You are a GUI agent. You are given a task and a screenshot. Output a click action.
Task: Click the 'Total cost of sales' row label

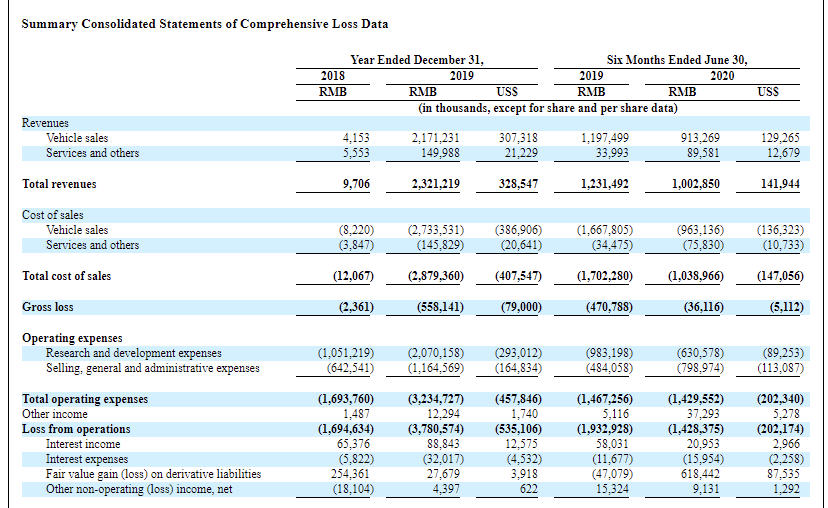67,276
